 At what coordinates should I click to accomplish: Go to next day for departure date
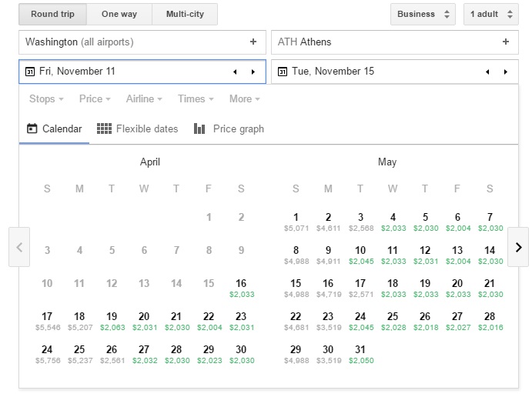tap(253, 72)
